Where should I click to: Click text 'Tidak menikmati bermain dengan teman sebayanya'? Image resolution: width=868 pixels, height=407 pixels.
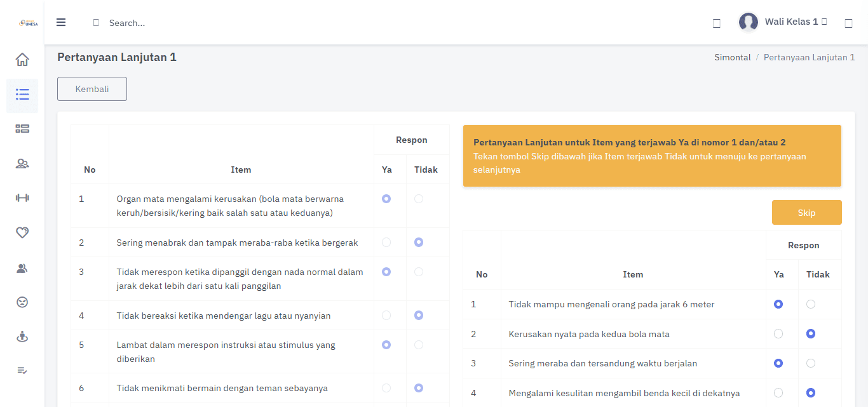click(x=222, y=388)
